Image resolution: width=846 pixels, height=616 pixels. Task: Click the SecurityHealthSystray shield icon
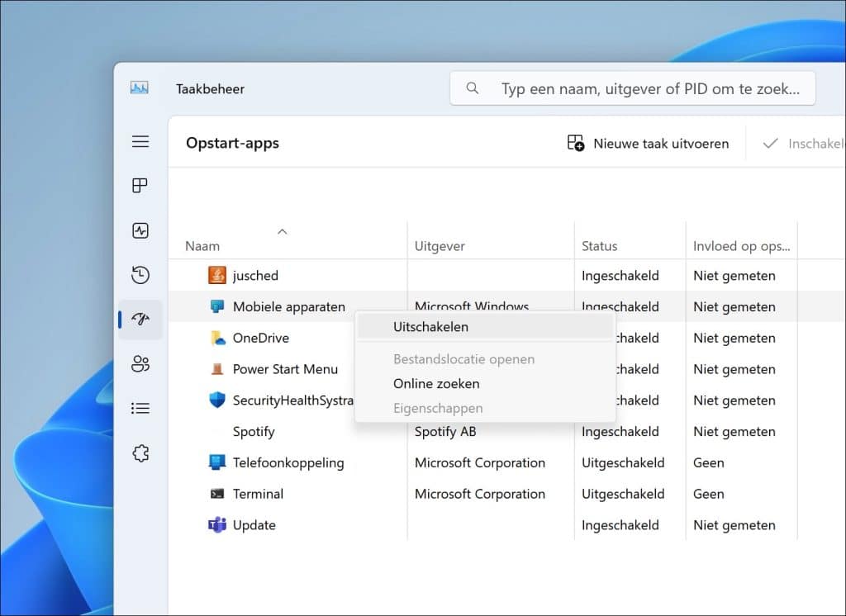[217, 400]
